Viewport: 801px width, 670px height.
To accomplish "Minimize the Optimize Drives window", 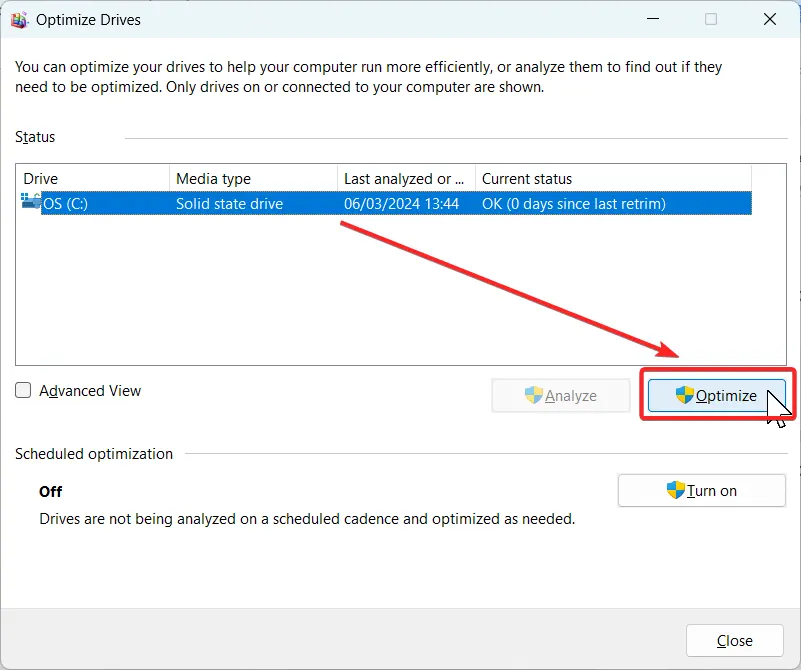I will [653, 19].
